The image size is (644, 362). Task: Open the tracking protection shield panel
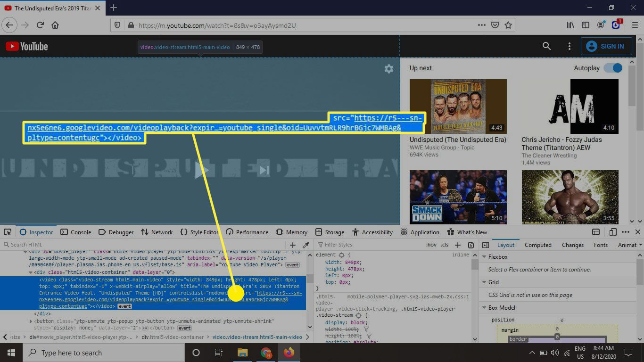tap(118, 25)
